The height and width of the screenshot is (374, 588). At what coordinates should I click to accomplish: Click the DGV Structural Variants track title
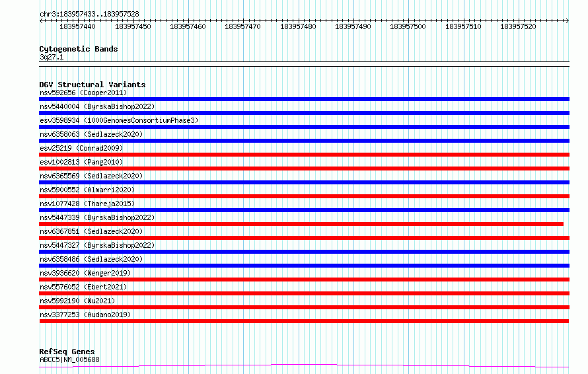point(92,85)
